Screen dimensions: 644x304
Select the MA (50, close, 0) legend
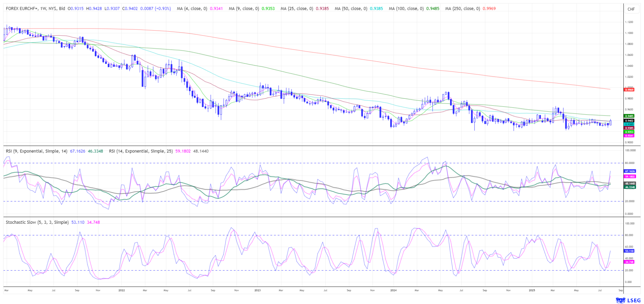point(351,8)
